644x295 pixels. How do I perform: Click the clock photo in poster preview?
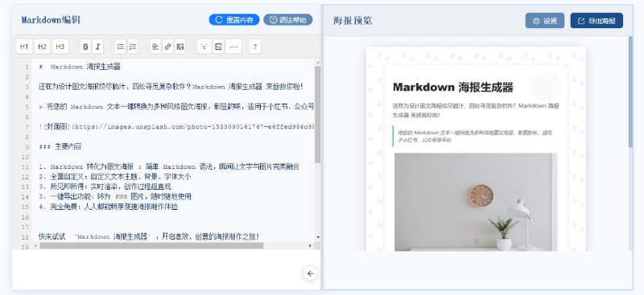[x=476, y=203]
